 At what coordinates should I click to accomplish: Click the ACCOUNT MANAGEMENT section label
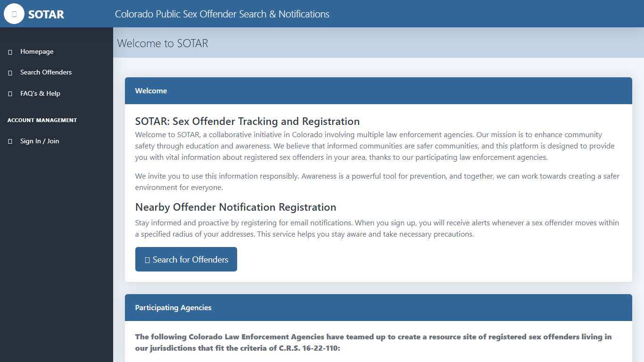pos(42,120)
